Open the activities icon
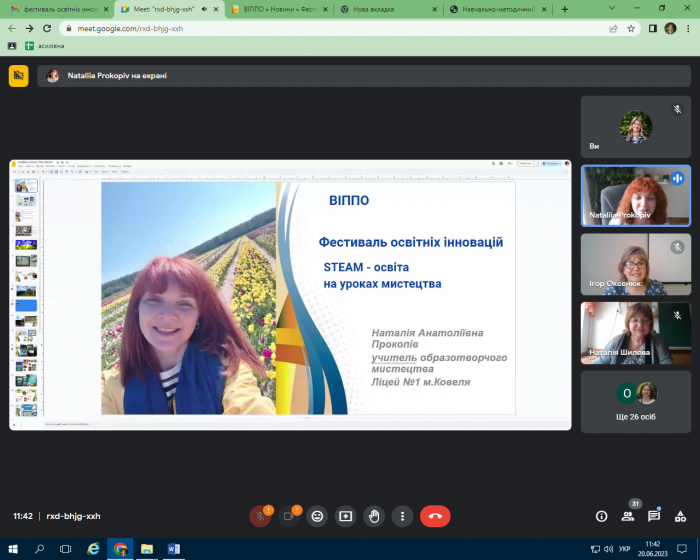The width and height of the screenshot is (700, 560). coord(680,516)
